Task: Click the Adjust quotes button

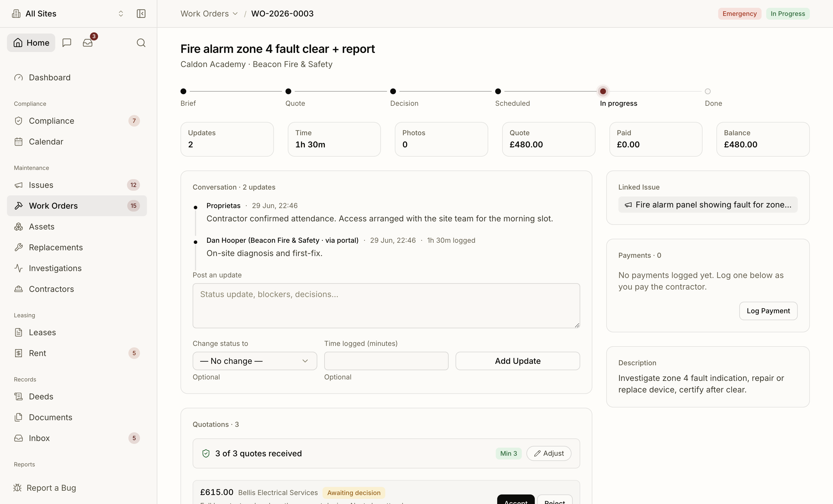Action: pyautogui.click(x=549, y=453)
